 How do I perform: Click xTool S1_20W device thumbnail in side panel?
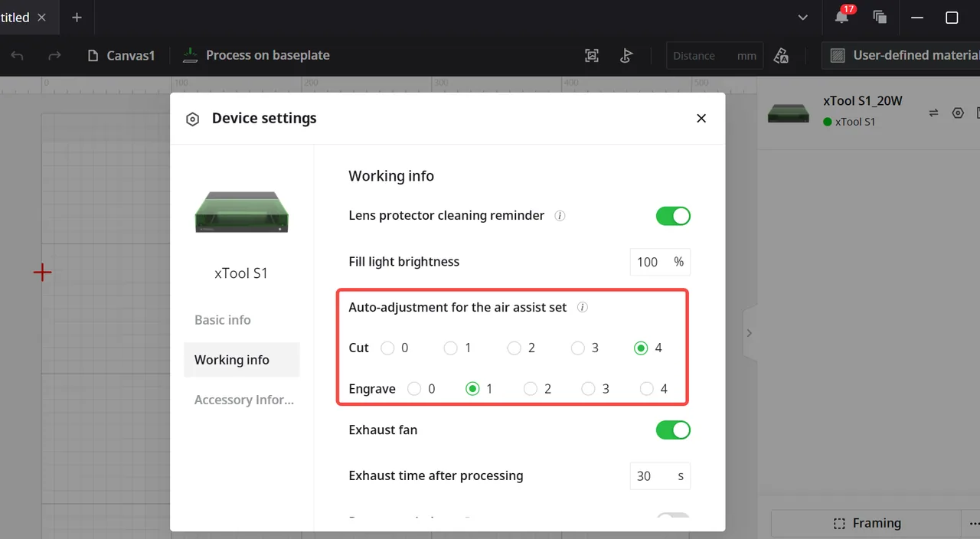point(789,113)
